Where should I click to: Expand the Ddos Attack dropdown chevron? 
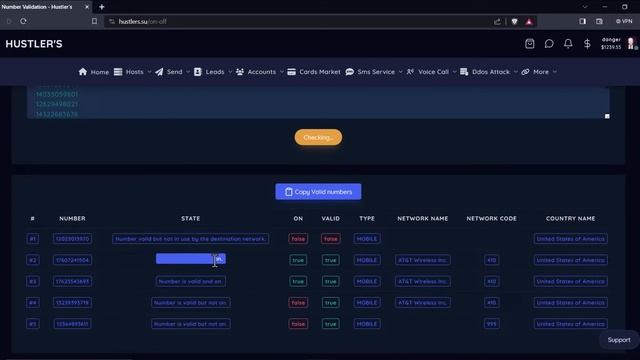516,72
